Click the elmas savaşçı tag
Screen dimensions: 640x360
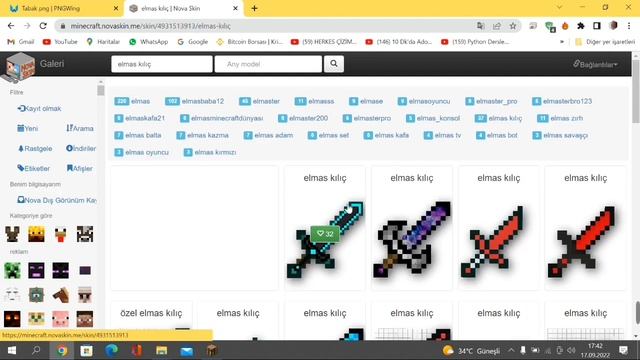coord(560,135)
